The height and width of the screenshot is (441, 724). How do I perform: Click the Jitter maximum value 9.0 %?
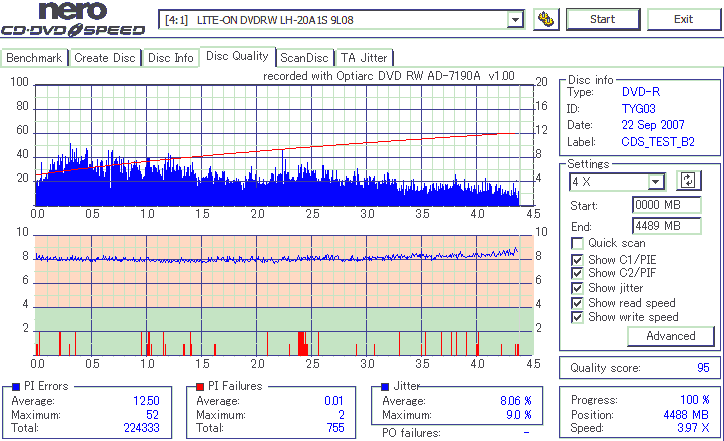[x=519, y=415]
